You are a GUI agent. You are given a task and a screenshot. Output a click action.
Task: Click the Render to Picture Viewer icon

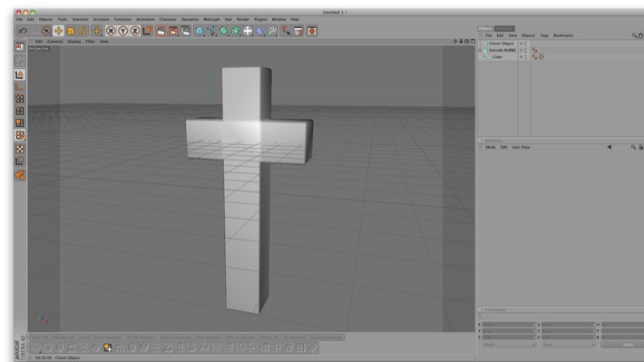(173, 31)
